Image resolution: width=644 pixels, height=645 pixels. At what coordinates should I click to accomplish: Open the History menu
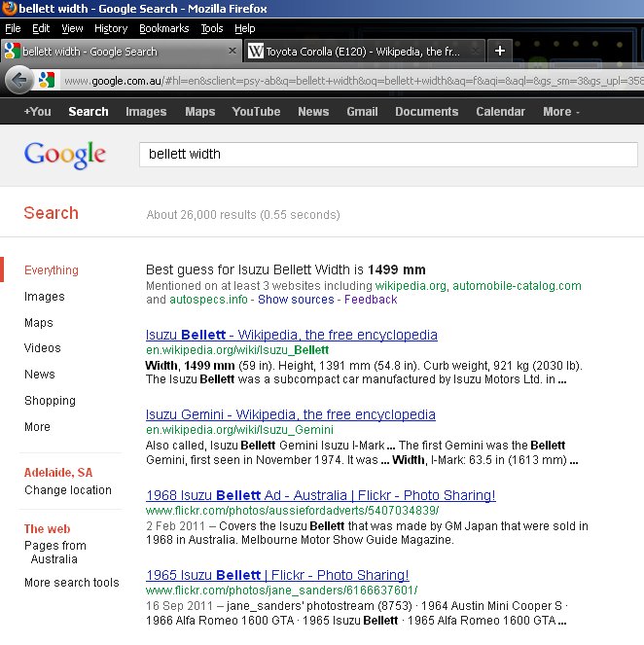111,28
